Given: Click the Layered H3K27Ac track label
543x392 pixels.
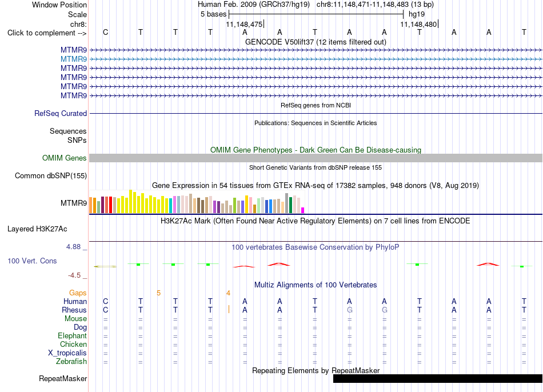Looking at the screenshot, I should point(37,229).
